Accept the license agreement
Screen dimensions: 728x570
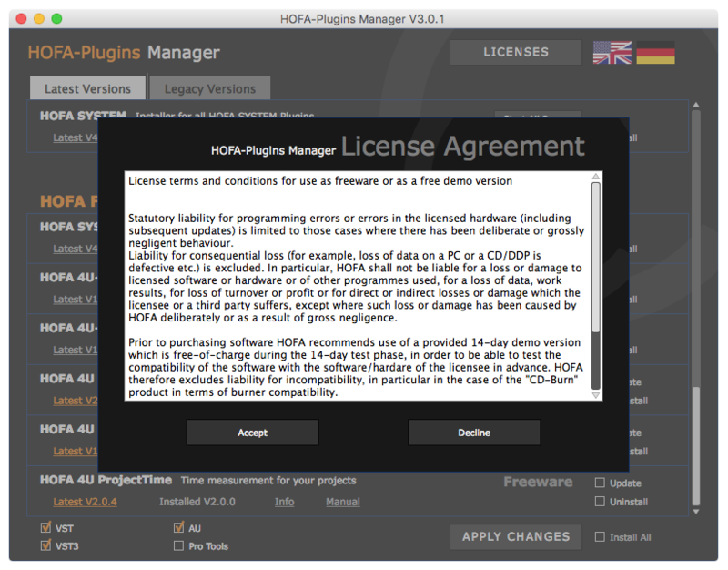tap(253, 433)
